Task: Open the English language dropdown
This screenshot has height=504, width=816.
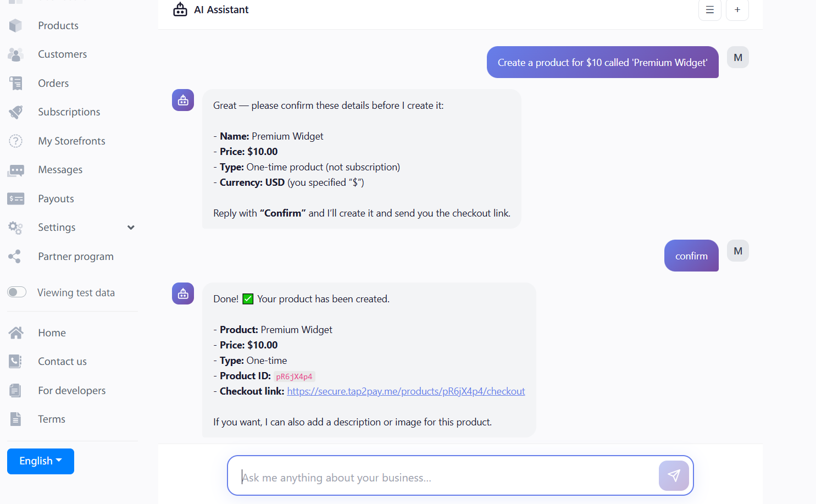Action: pos(40,461)
